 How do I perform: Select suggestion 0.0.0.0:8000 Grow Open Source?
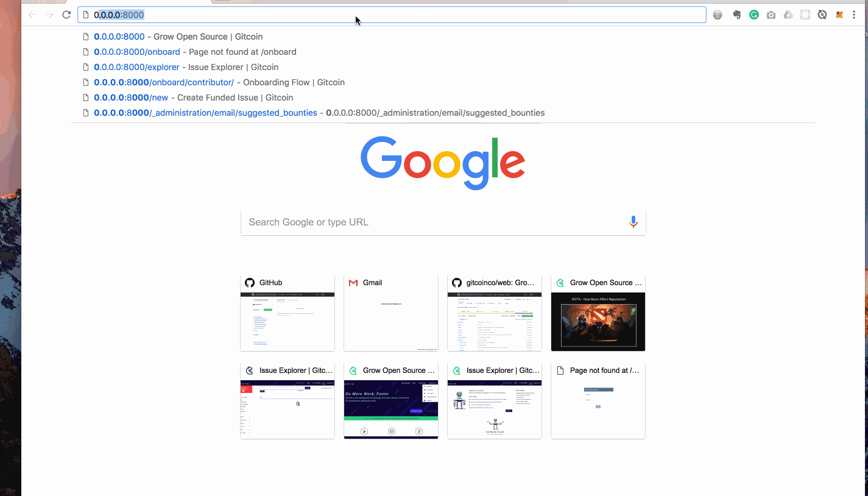[443, 37]
